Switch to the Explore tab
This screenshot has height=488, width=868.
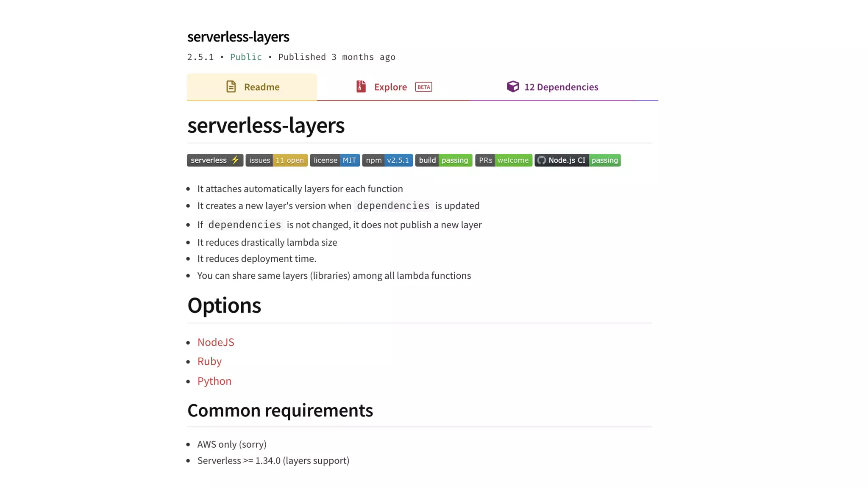coord(394,87)
